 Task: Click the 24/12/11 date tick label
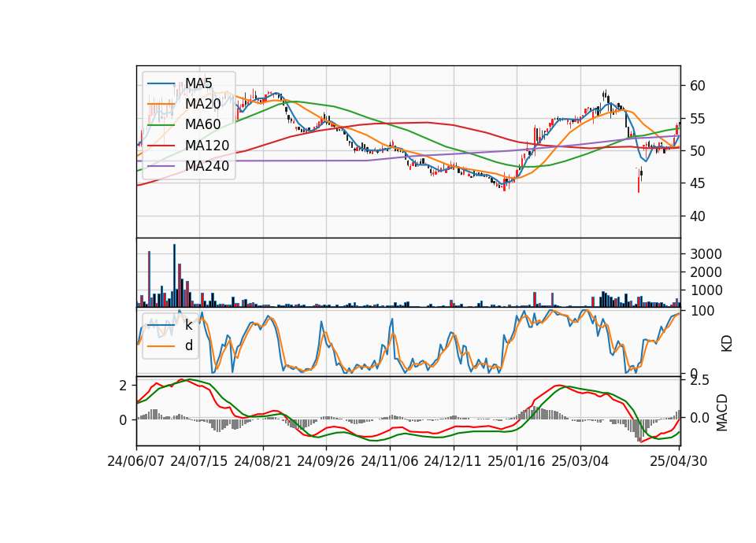point(453,461)
